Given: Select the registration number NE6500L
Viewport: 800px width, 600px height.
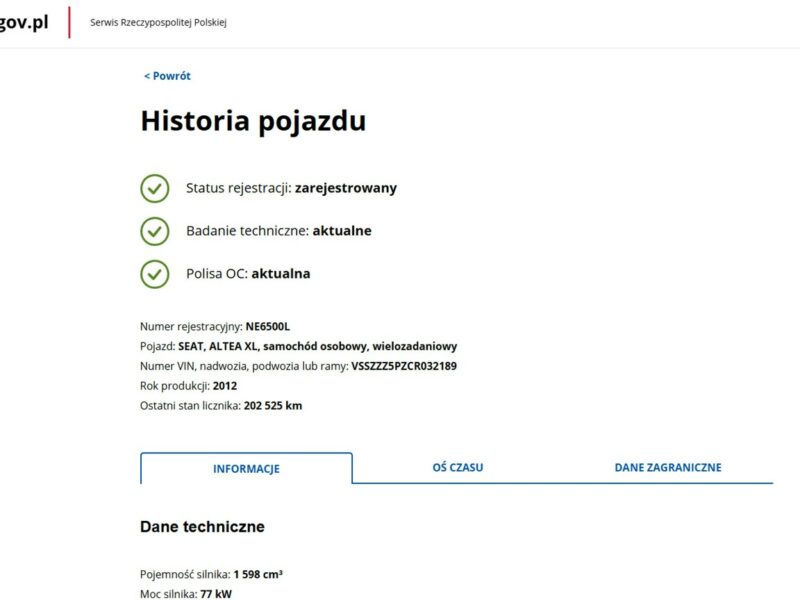Looking at the screenshot, I should point(267,327).
